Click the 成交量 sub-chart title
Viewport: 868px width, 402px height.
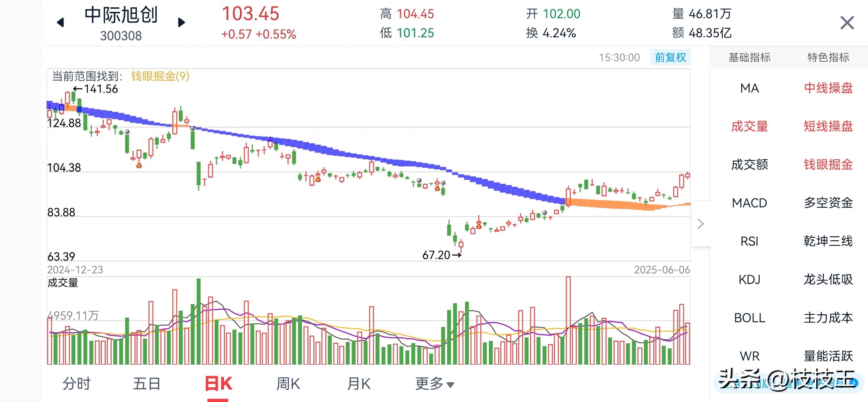click(x=63, y=283)
